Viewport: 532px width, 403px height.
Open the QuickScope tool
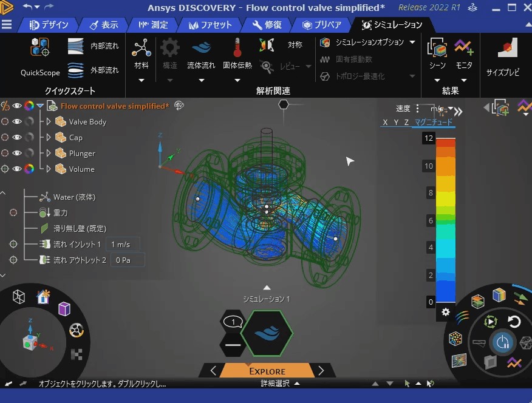40,56
